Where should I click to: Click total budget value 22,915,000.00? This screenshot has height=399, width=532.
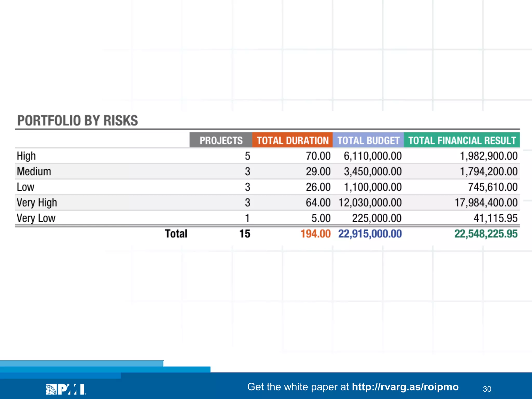(x=370, y=234)
